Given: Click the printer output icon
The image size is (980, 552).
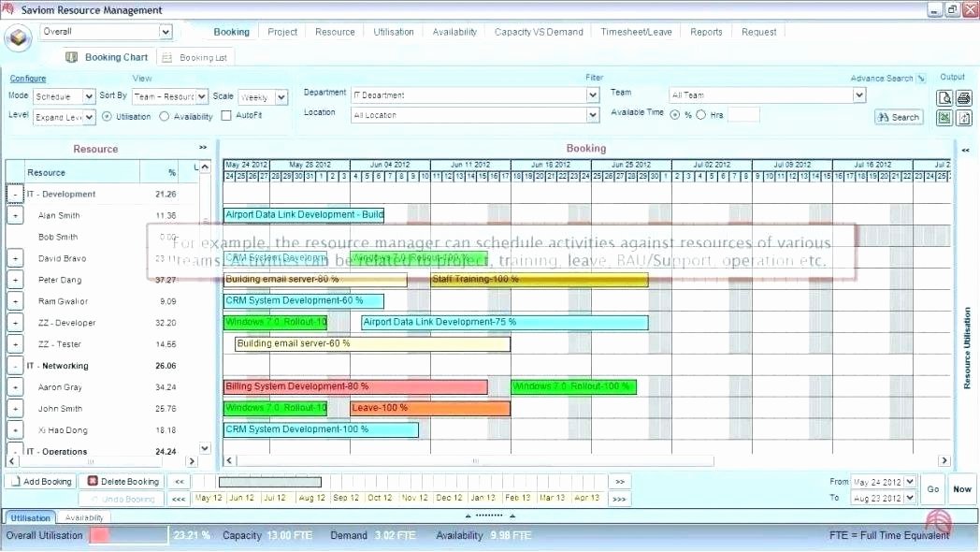Looking at the screenshot, I should point(964,98).
